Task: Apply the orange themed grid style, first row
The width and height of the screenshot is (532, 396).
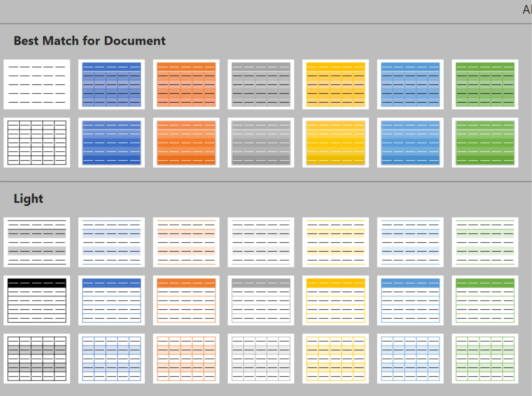Action: (x=186, y=84)
